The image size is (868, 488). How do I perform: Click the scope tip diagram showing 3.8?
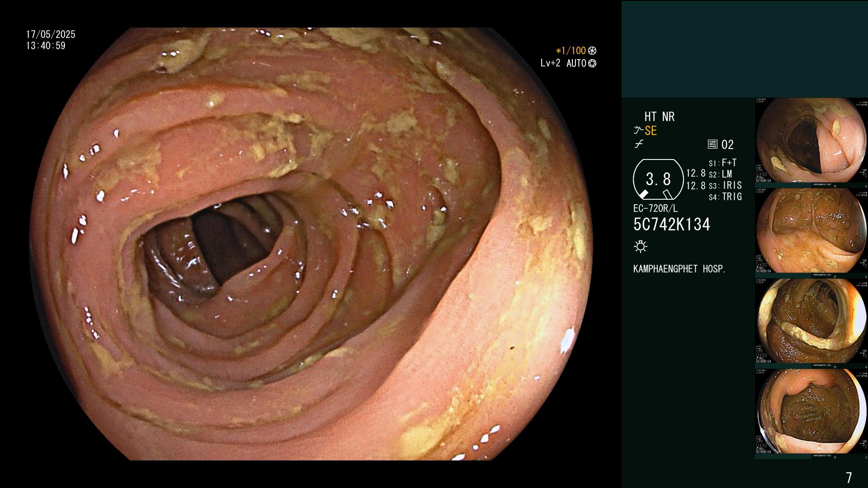tap(658, 179)
